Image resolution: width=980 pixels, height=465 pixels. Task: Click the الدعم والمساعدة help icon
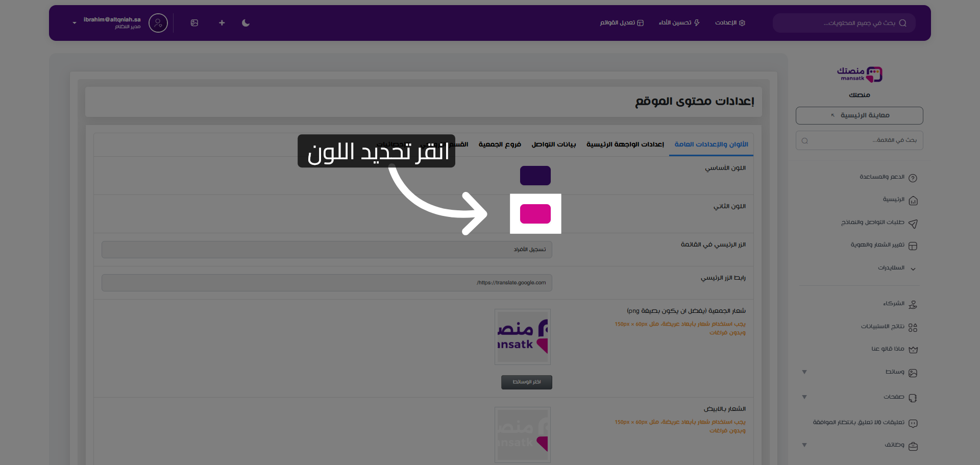click(x=914, y=177)
